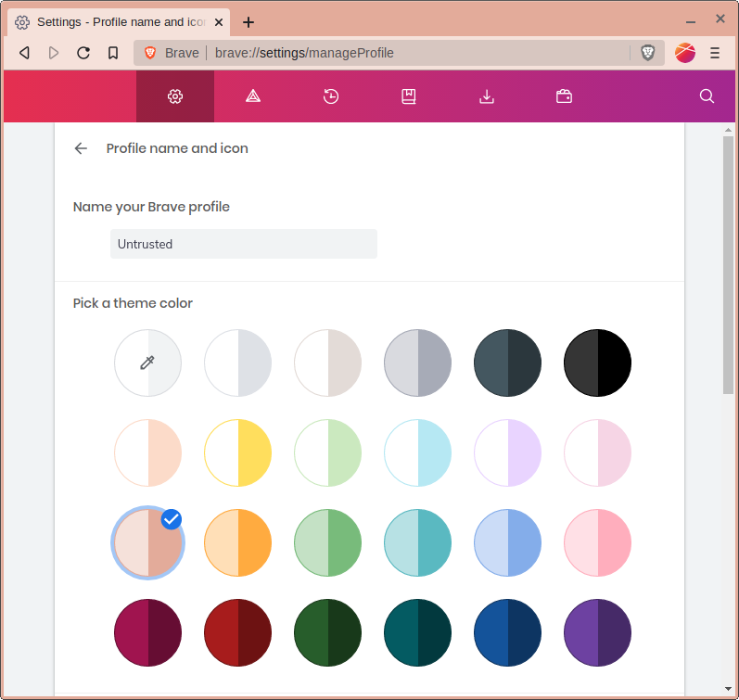This screenshot has width=739, height=700.
Task: Click the back arrow beside Profile name and icon
Action: (82, 148)
